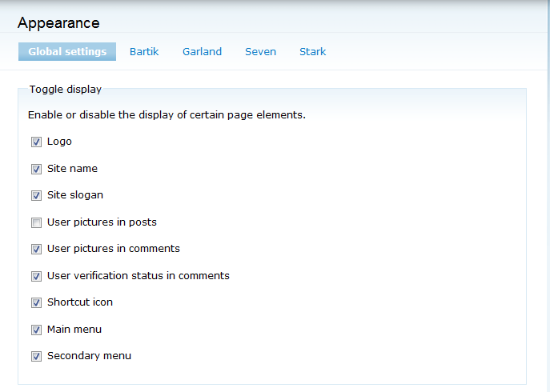
Task: Uncheck the Main menu checkbox
Action: 36,330
